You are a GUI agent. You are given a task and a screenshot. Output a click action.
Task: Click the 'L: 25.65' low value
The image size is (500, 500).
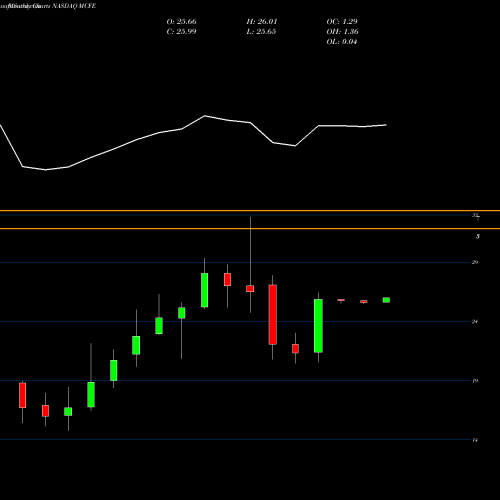tap(261, 32)
